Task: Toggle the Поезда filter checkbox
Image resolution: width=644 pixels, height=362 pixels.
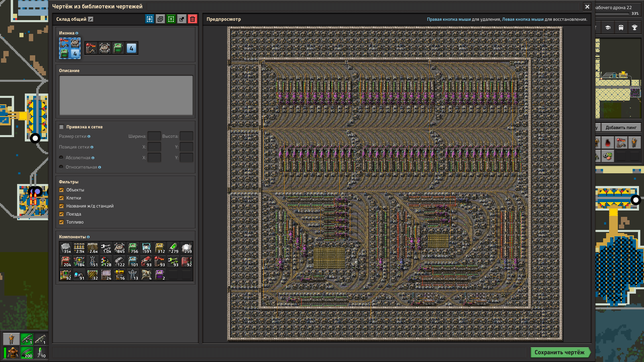Action: 61,214
